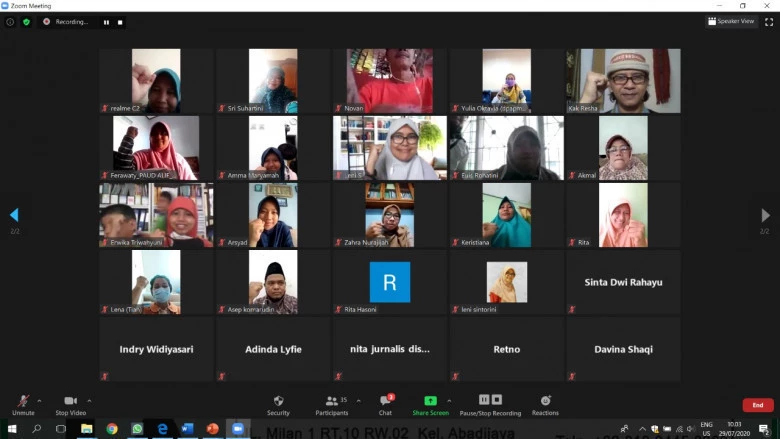This screenshot has width=780, height=439.
Task: Click the Indry Widiyasari name tile
Action: [x=156, y=349]
